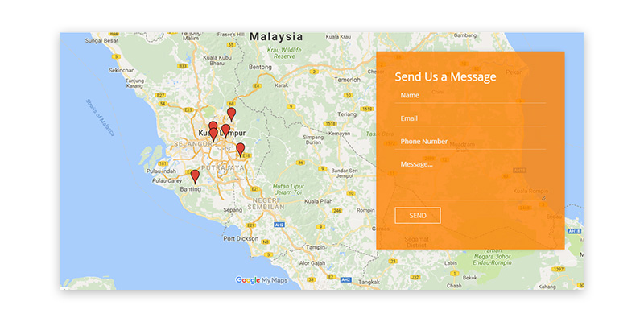Click the Tanjung Karang label
Viewport: 644px width, 322px height.
[x=134, y=83]
